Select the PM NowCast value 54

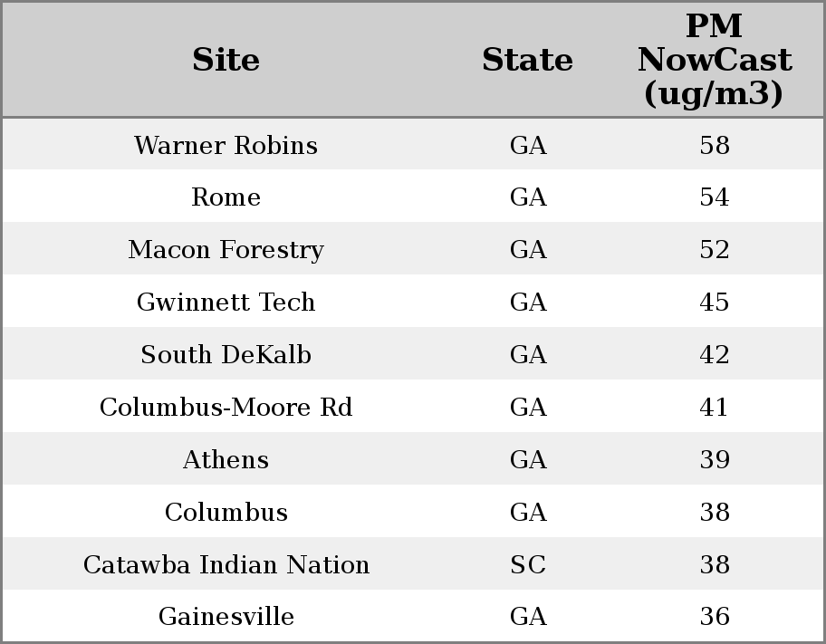(714, 197)
